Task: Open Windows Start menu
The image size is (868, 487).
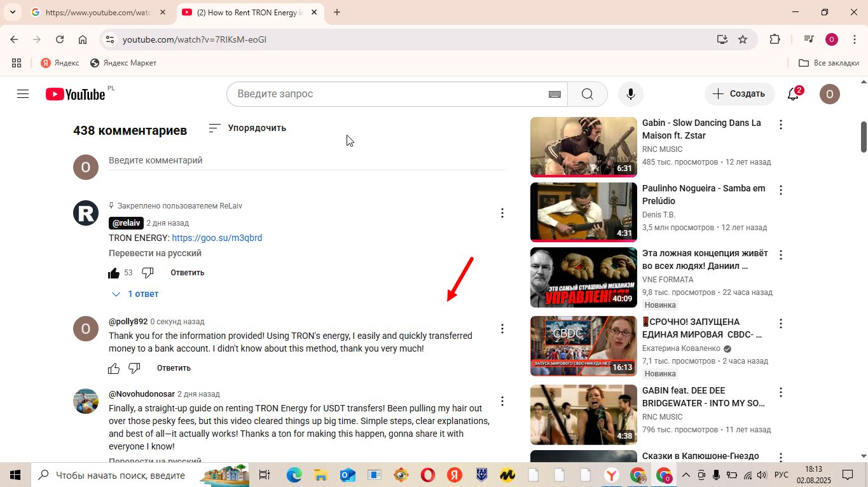Action: click(x=15, y=475)
